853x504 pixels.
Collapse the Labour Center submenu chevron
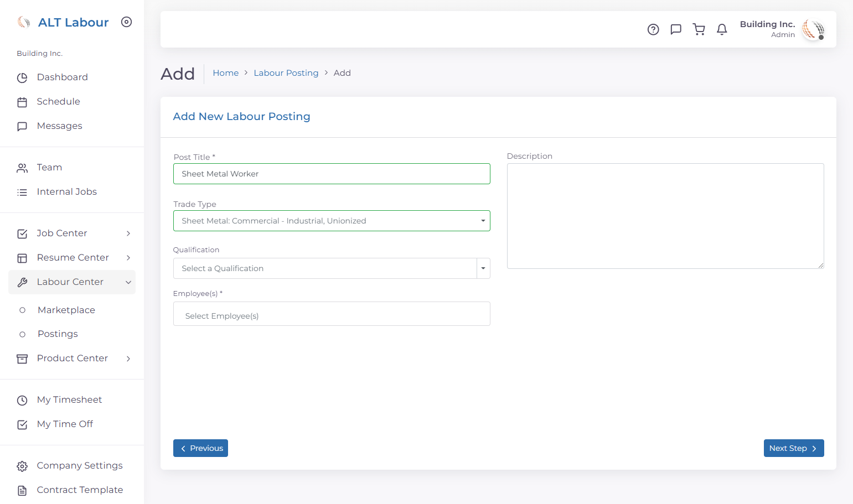pyautogui.click(x=128, y=282)
